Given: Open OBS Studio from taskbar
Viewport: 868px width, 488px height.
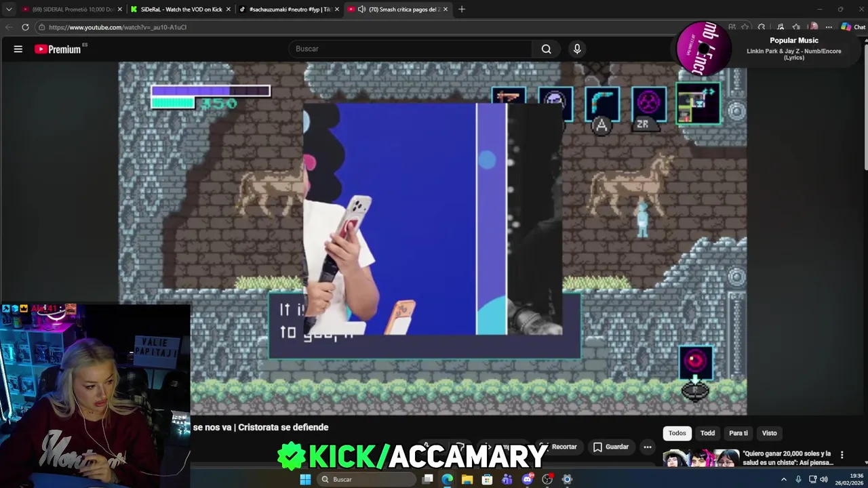Looking at the screenshot, I should [547, 479].
